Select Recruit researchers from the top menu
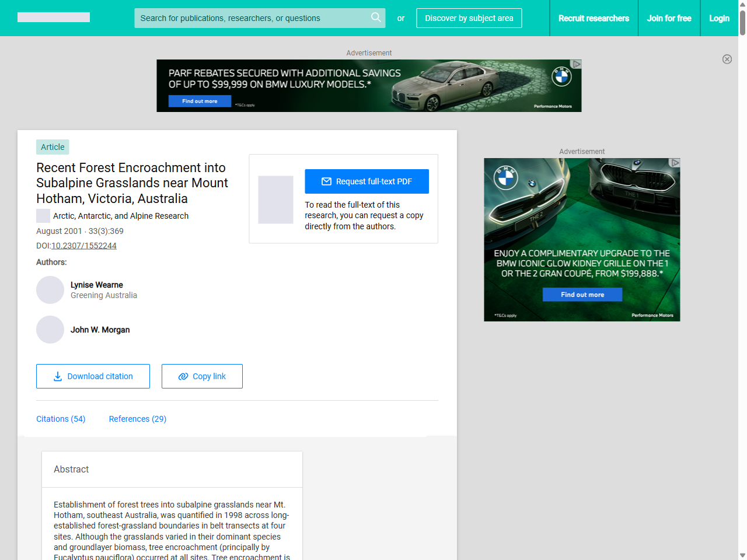The image size is (747, 560). click(594, 18)
